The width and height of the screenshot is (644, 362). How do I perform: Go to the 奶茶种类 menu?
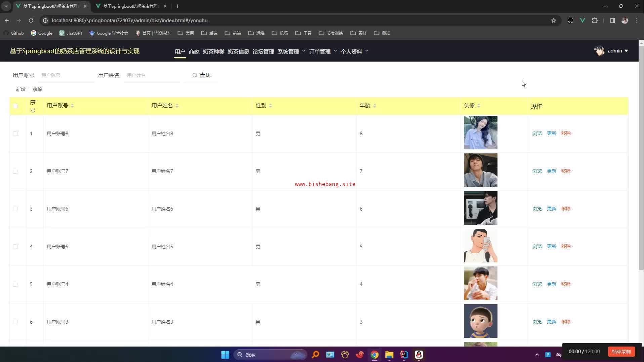pyautogui.click(x=213, y=51)
